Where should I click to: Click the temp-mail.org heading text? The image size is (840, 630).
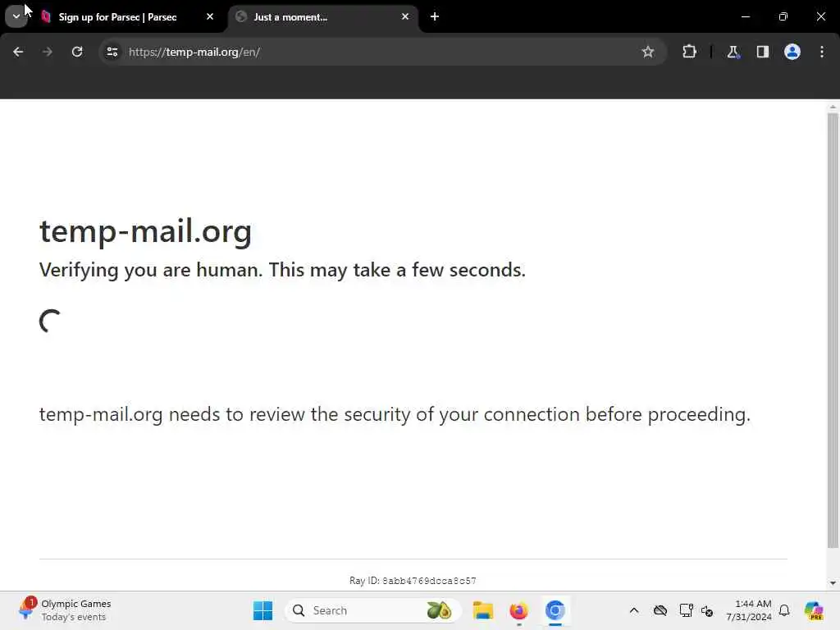[145, 232]
